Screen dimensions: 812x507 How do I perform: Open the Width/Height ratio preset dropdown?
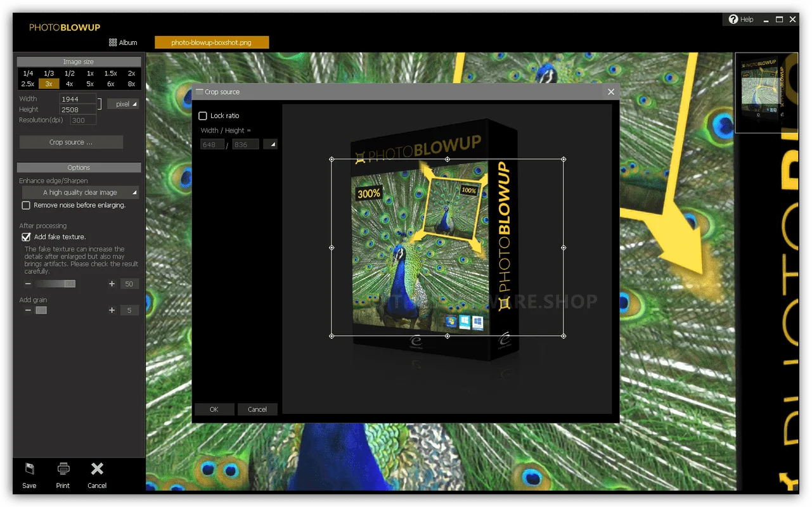click(271, 144)
